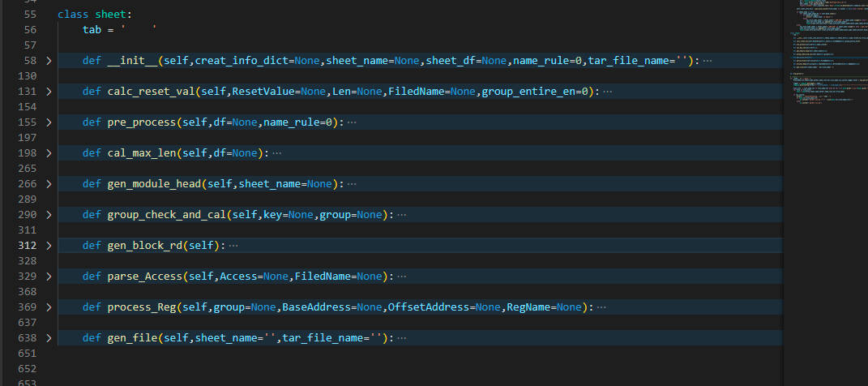Unfold gen_module_head with its gutter arrow
The image size is (868, 386).
[49, 184]
